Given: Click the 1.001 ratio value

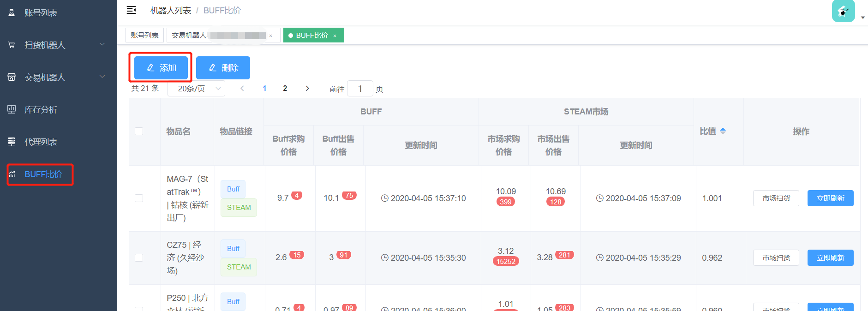Looking at the screenshot, I should tap(712, 198).
